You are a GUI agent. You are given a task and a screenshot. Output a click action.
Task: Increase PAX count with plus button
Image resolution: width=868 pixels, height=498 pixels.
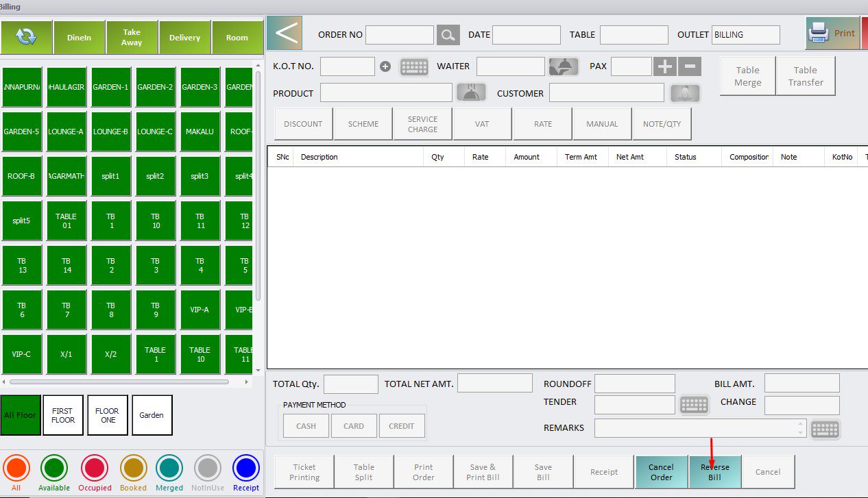[x=664, y=66]
